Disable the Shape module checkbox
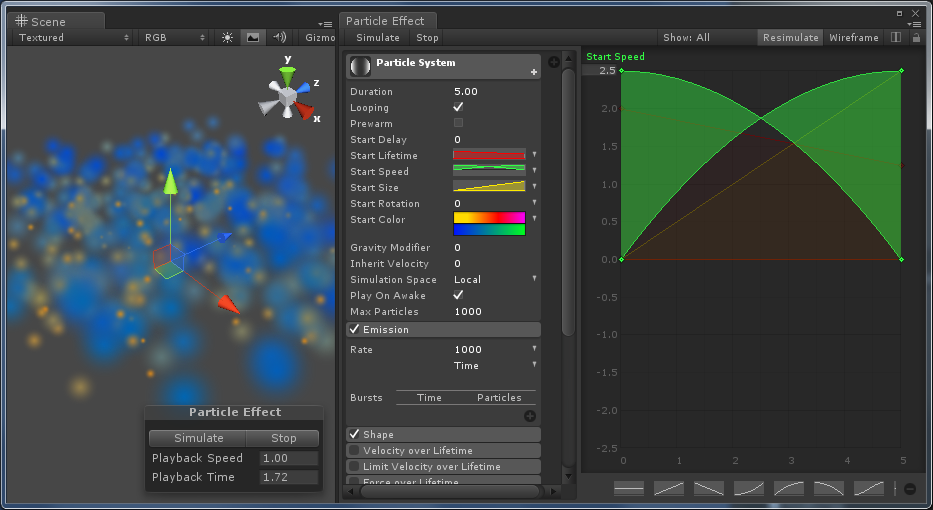Screen dimensions: 933x510 tap(355, 434)
